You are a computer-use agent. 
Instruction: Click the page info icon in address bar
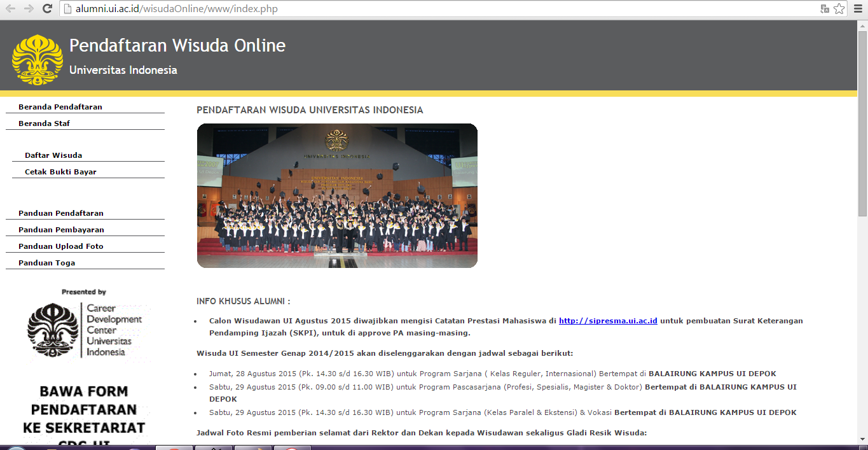click(x=69, y=9)
